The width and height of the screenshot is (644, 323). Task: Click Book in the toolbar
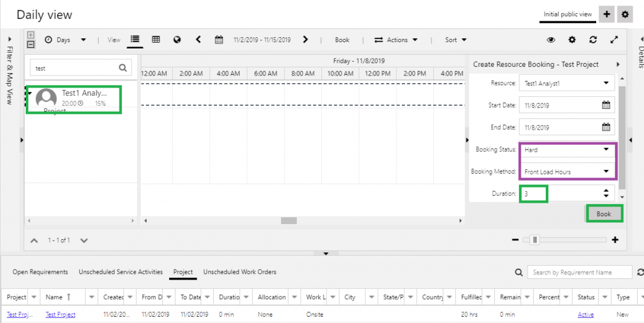(x=342, y=40)
